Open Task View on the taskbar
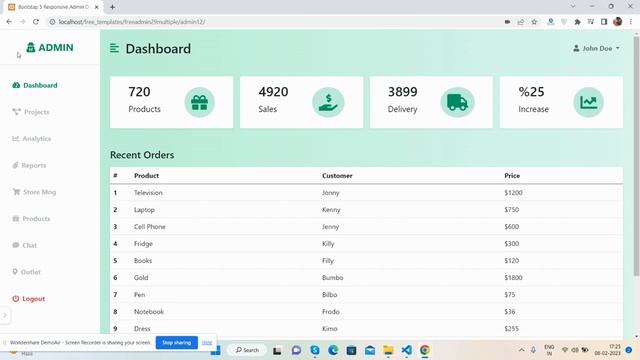This screenshot has width=640, height=360. pos(278,350)
